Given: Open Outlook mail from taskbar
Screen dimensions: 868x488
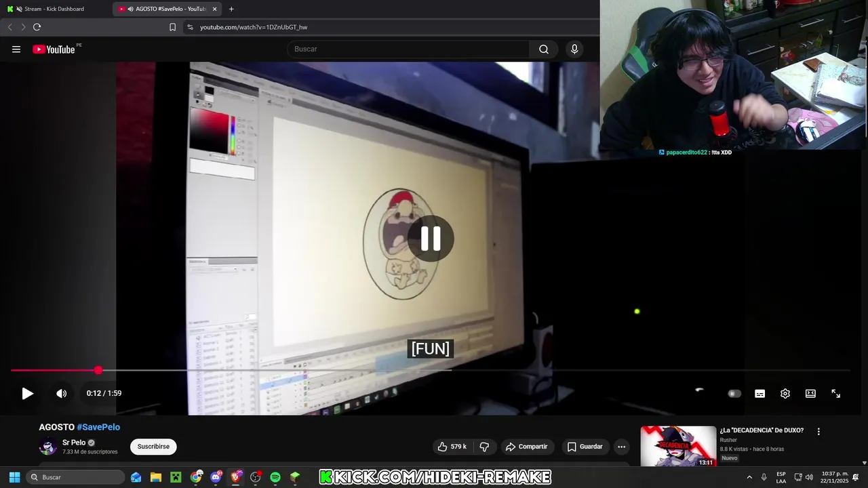Looking at the screenshot, I should [x=136, y=477].
